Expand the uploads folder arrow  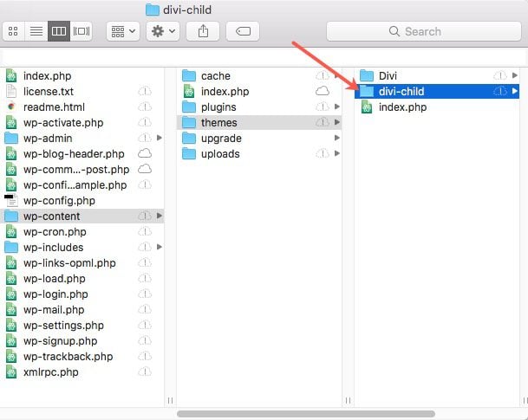tap(337, 154)
